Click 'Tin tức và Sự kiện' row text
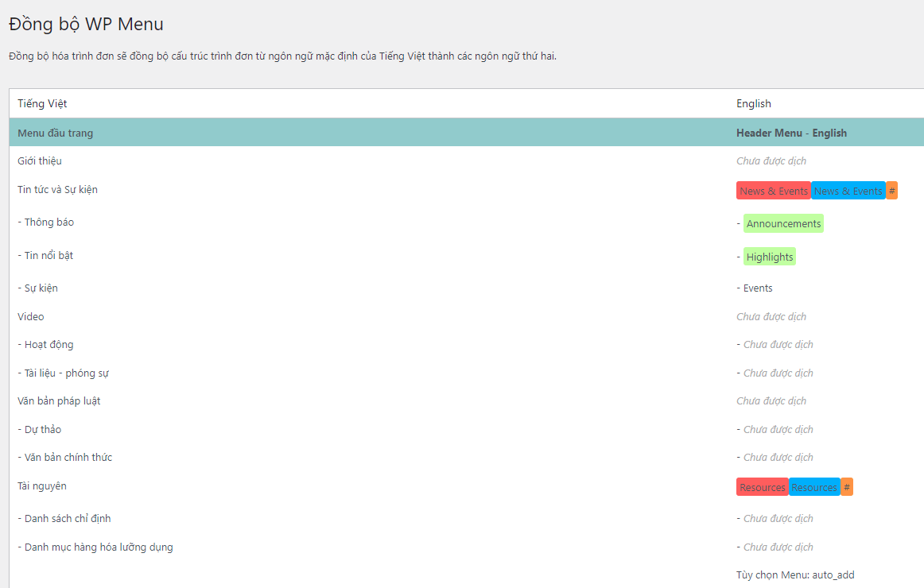924x588 pixels. tap(58, 190)
